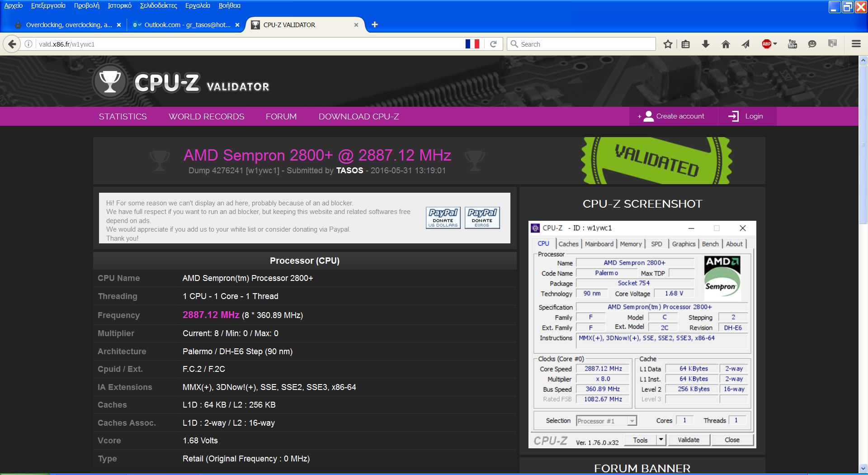
Task: Click the scrollbar down arrow
Action: coord(863,468)
